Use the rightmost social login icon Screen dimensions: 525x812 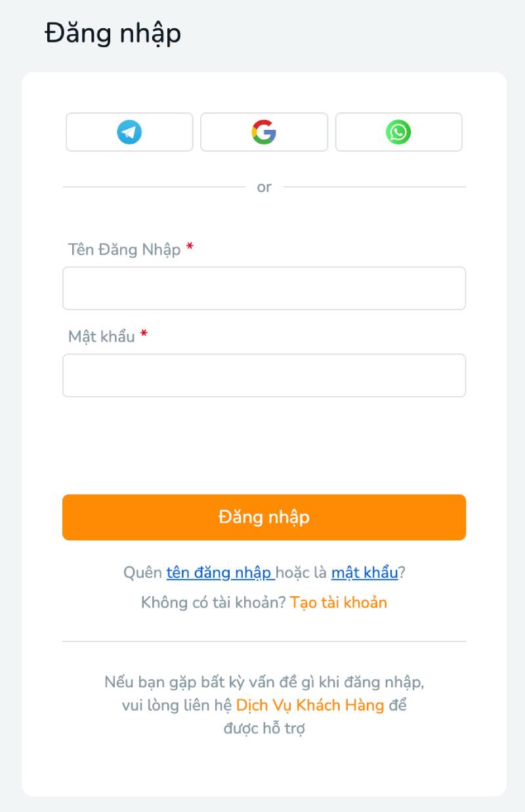(398, 132)
